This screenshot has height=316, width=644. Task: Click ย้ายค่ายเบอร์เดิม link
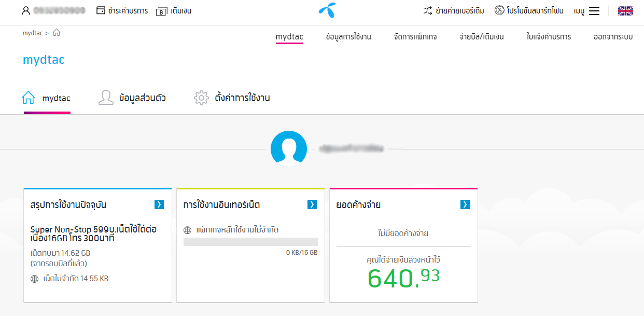[x=460, y=10]
